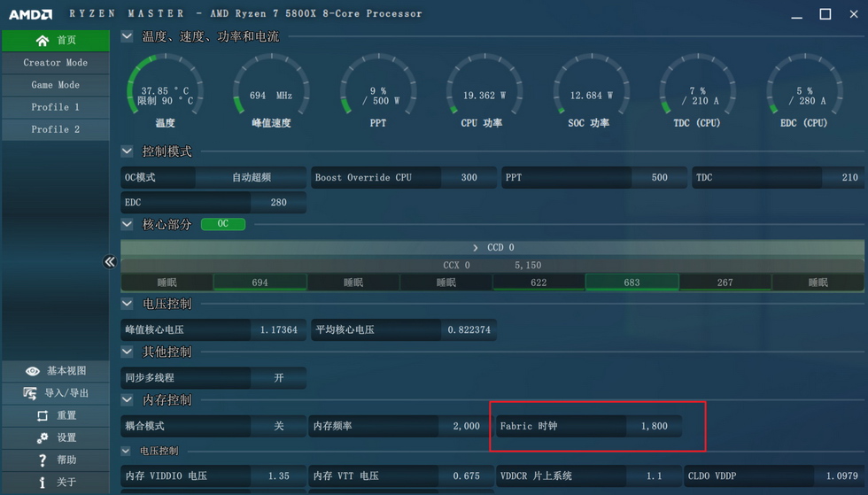Collapse the 电压控制 subsection under 内存控制
Screen dimensions: 868x495
click(126, 451)
